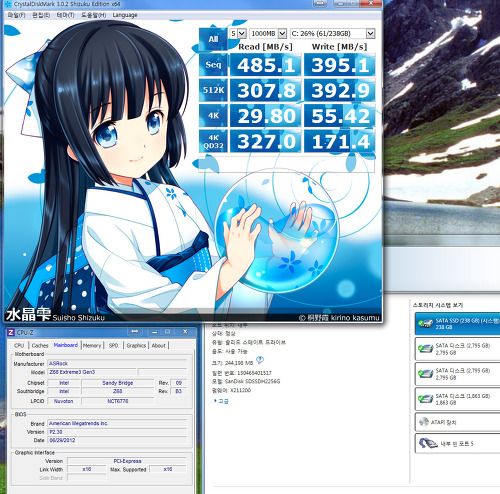Open the Language menu in CrystalDiskMark
Screen dimensions: 500x494
(x=125, y=15)
